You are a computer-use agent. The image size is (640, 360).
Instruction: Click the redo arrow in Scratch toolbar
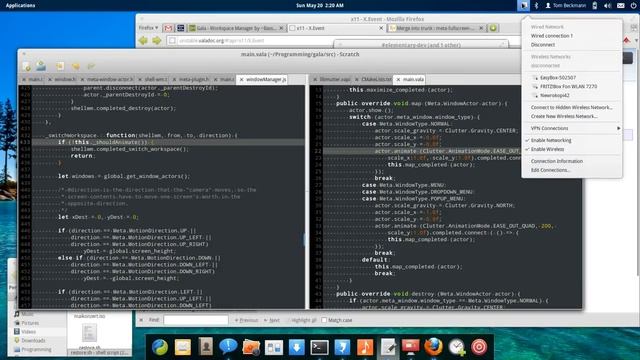pos(91,66)
